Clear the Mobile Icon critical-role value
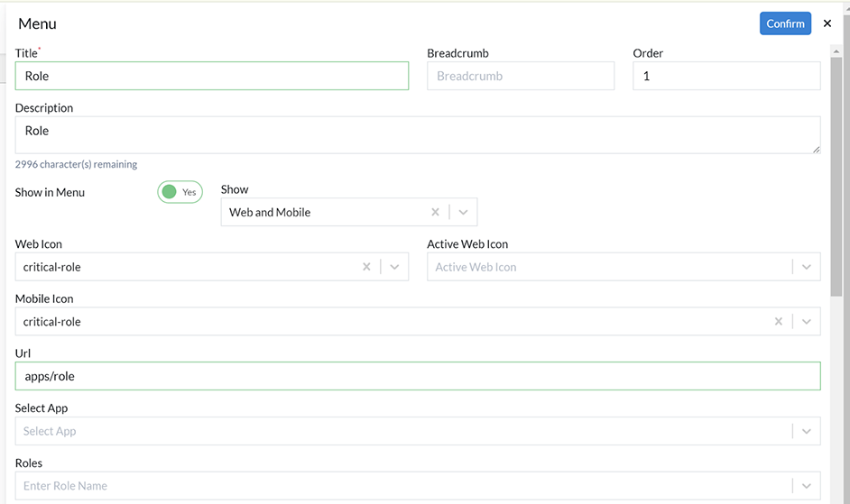Screen dimensions: 850x504 [779, 321]
